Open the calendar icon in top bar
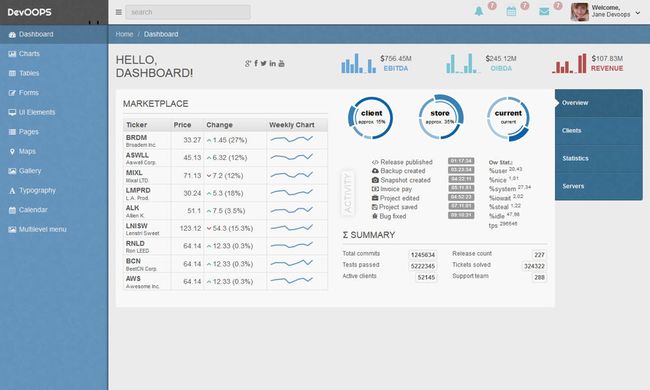The width and height of the screenshot is (650, 390). click(512, 11)
